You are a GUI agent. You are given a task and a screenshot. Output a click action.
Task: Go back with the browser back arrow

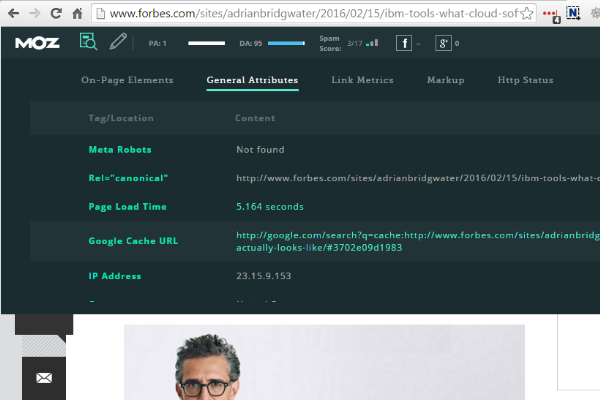click(x=13, y=14)
